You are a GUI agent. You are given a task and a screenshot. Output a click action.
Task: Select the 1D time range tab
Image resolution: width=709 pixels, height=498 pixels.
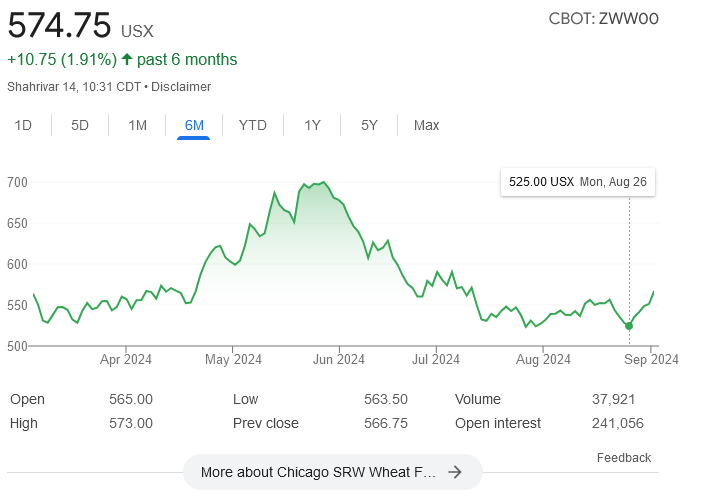pyautogui.click(x=23, y=125)
